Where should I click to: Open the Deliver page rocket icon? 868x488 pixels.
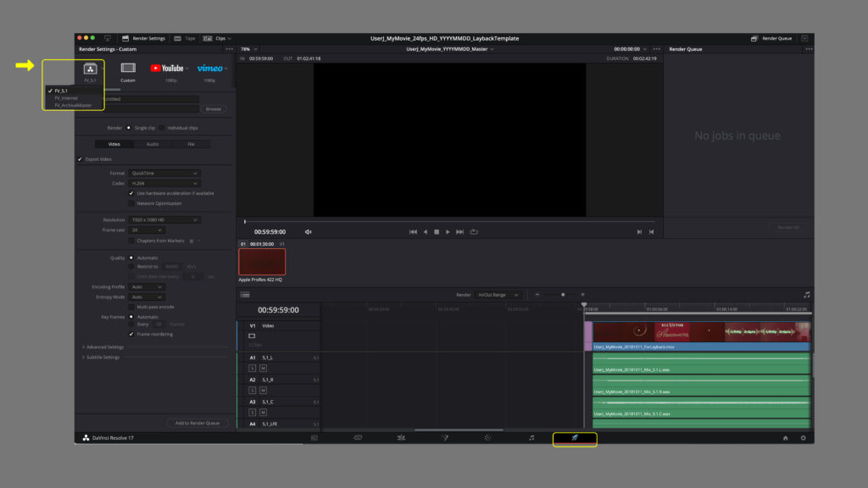pos(575,438)
